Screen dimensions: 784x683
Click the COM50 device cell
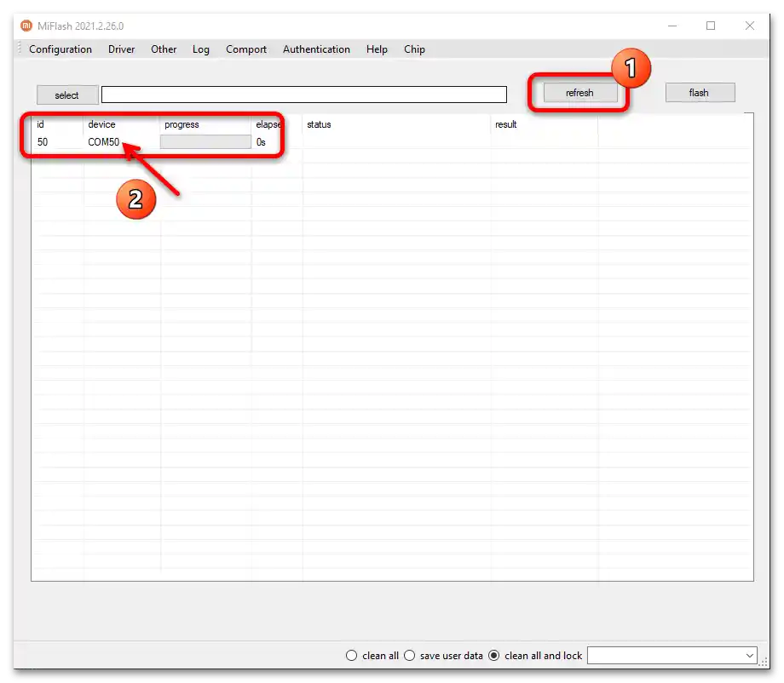tap(103, 142)
